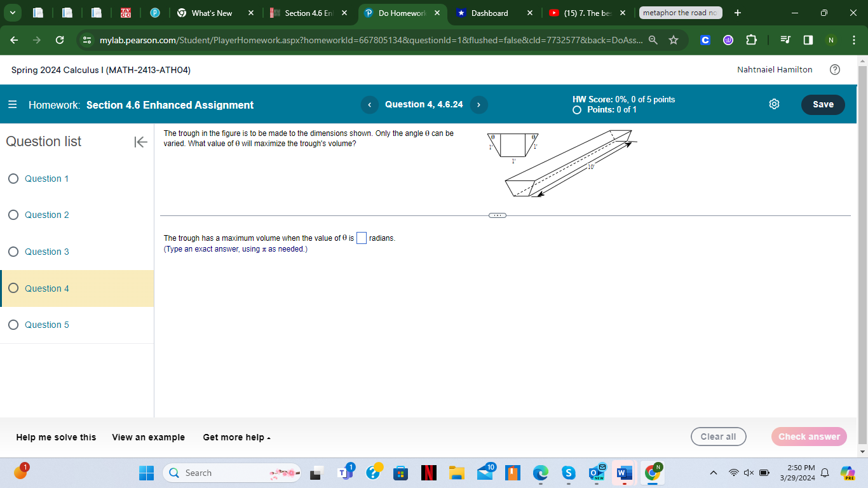Image resolution: width=868 pixels, height=488 pixels.
Task: Switch to the pinned TVCC tab
Action: [126, 13]
